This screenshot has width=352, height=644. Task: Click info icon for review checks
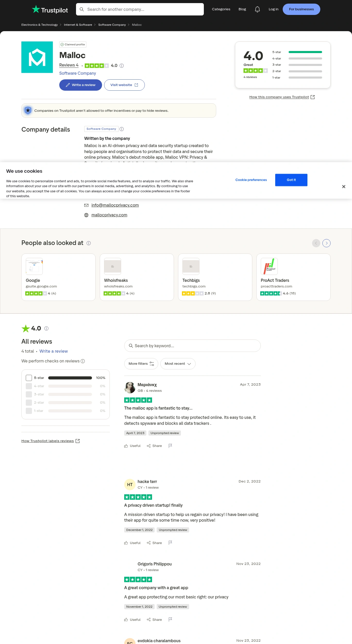83,361
